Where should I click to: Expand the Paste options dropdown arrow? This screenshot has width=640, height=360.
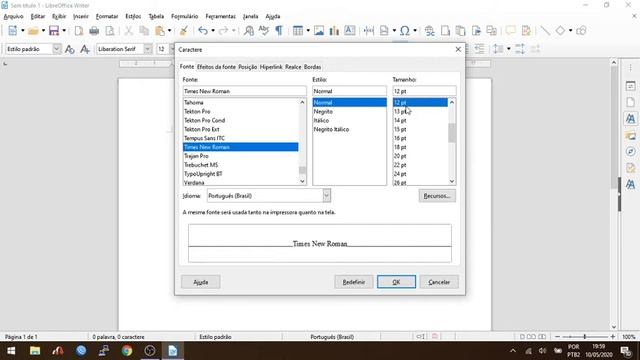tap(169, 31)
